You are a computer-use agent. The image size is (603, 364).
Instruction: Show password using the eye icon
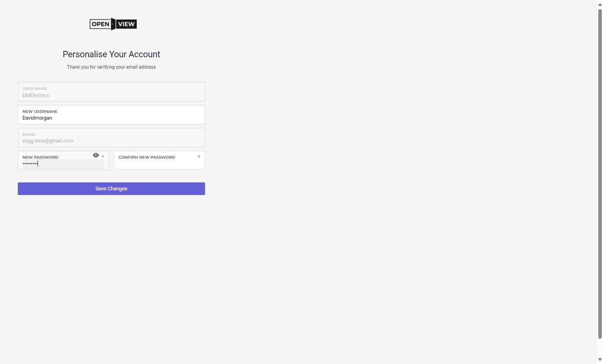pos(96,156)
